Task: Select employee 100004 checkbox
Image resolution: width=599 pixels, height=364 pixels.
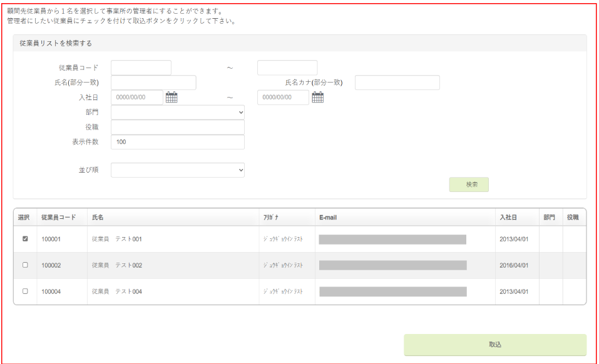Action: [x=25, y=291]
